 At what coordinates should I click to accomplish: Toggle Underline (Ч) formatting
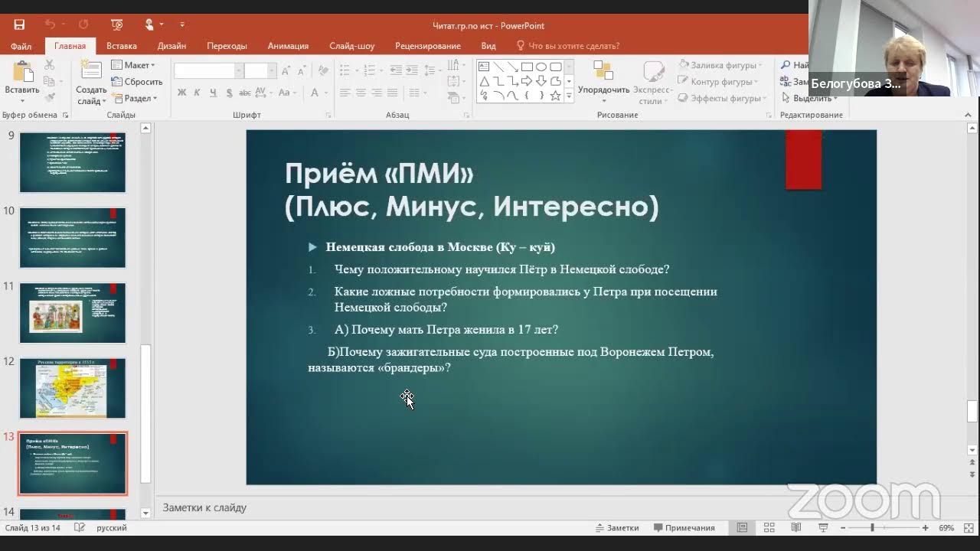[213, 93]
